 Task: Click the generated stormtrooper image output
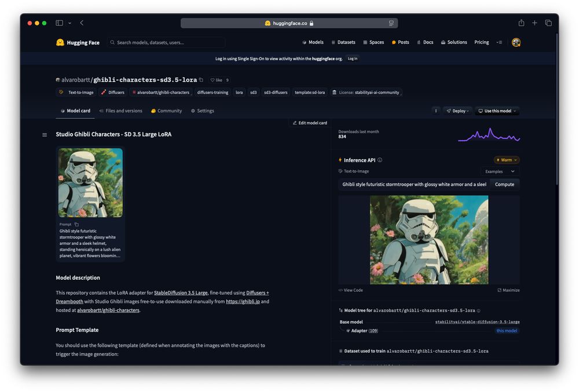tap(429, 240)
